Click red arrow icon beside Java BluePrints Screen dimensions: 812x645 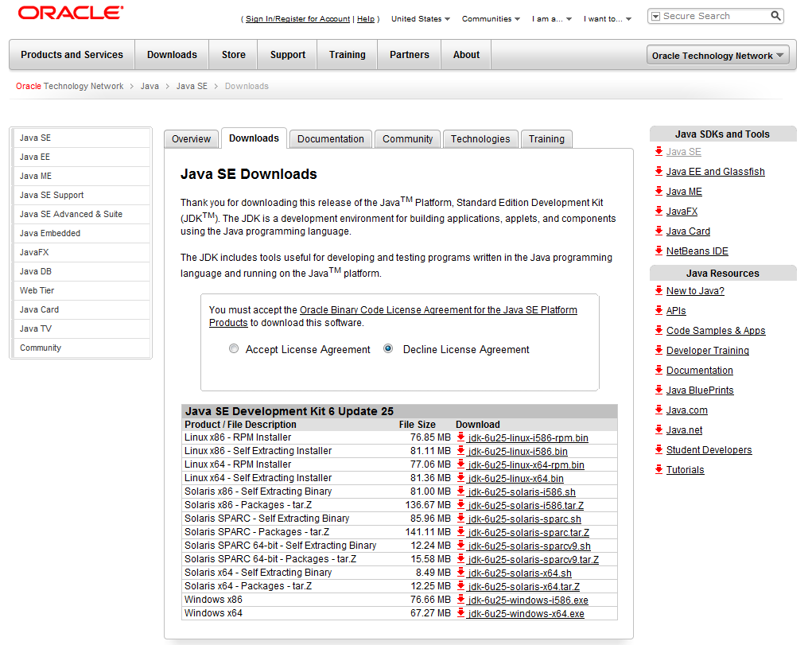click(659, 390)
